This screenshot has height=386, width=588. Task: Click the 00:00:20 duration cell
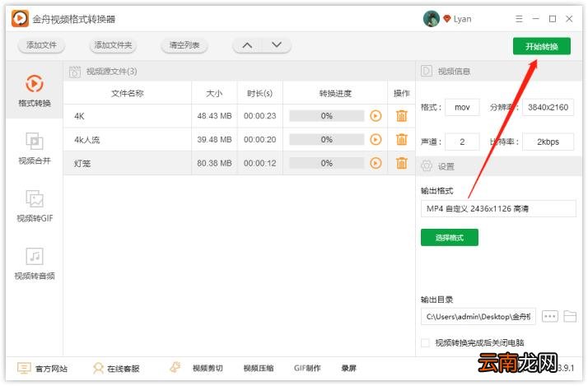pyautogui.click(x=260, y=139)
